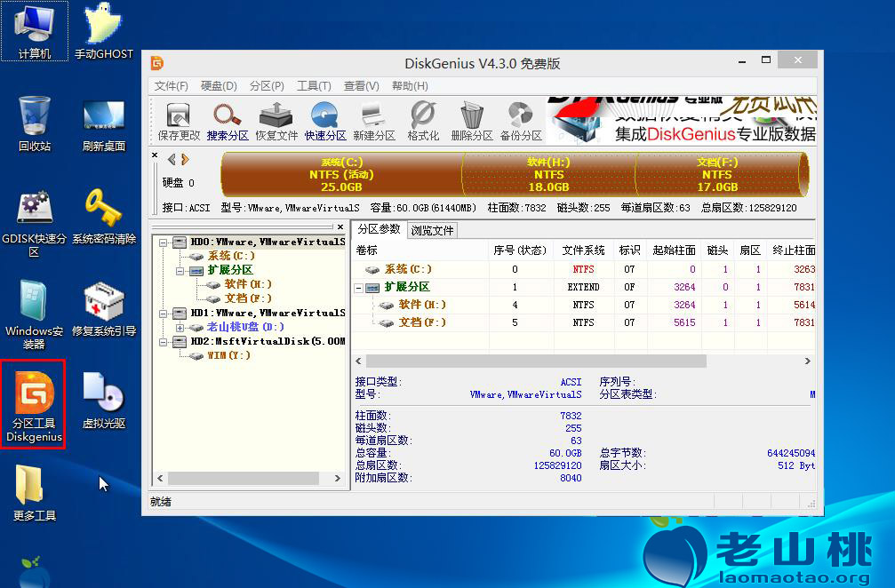Select 系统(C:) partition in disk bar
Viewport: 895px width, 588px height.
pos(341,174)
